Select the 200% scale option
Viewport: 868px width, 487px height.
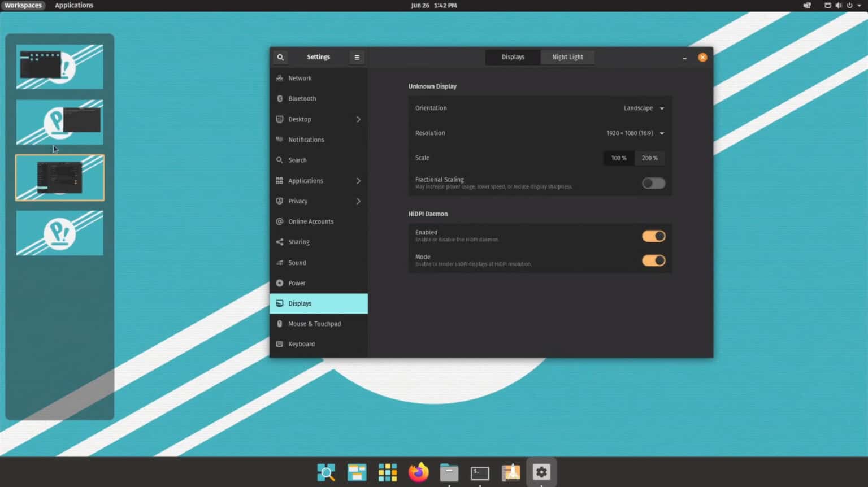click(650, 158)
